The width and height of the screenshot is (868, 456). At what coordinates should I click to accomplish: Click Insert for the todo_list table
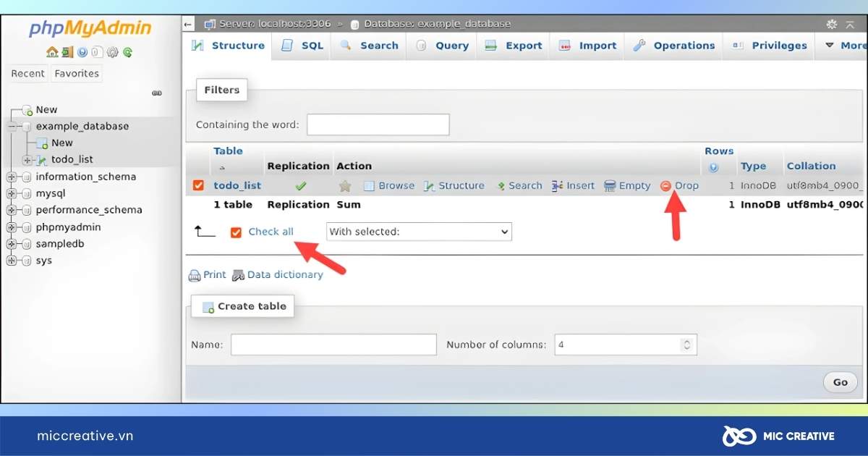point(574,186)
